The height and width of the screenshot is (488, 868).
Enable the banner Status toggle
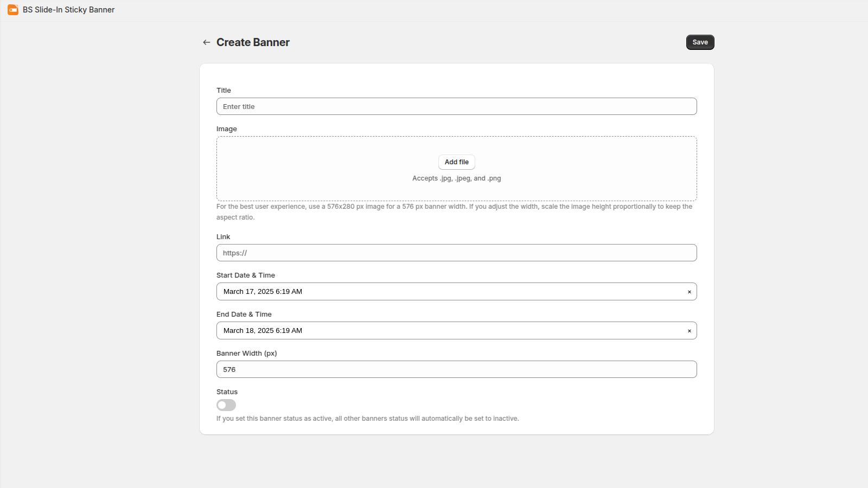226,405
